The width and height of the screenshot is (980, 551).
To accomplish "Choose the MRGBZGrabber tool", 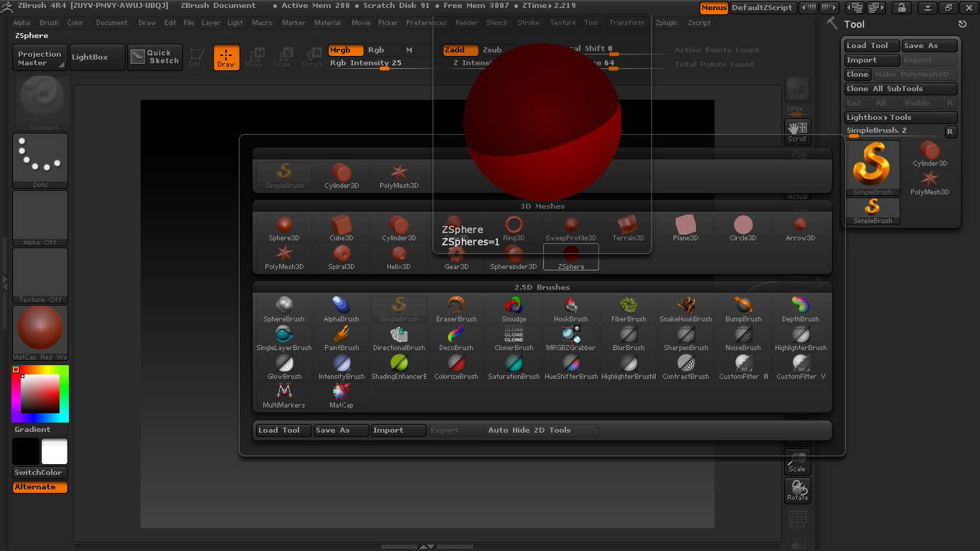I will (x=571, y=339).
